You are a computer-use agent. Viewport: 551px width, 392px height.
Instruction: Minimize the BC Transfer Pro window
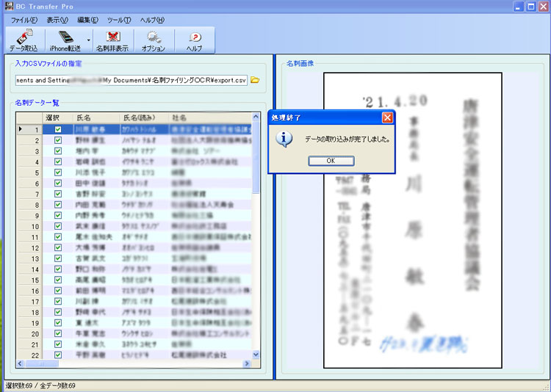519,7
